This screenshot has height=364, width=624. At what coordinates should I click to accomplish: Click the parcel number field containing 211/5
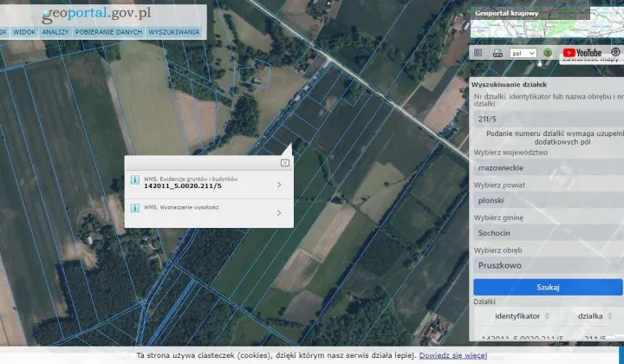tap(549, 119)
